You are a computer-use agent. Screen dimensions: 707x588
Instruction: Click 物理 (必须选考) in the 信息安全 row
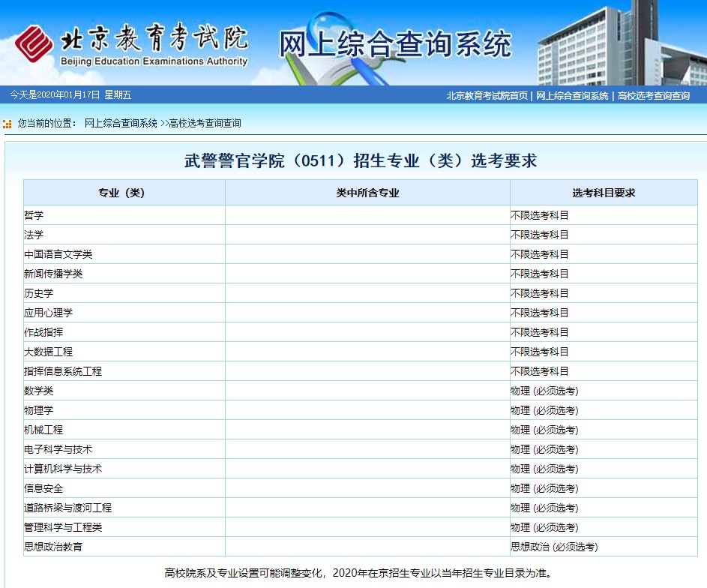[x=544, y=488]
